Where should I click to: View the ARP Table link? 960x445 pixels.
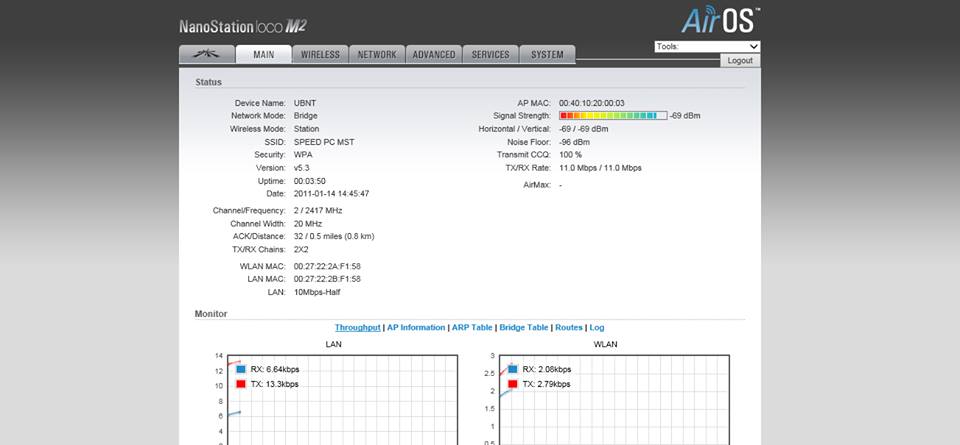click(x=472, y=327)
